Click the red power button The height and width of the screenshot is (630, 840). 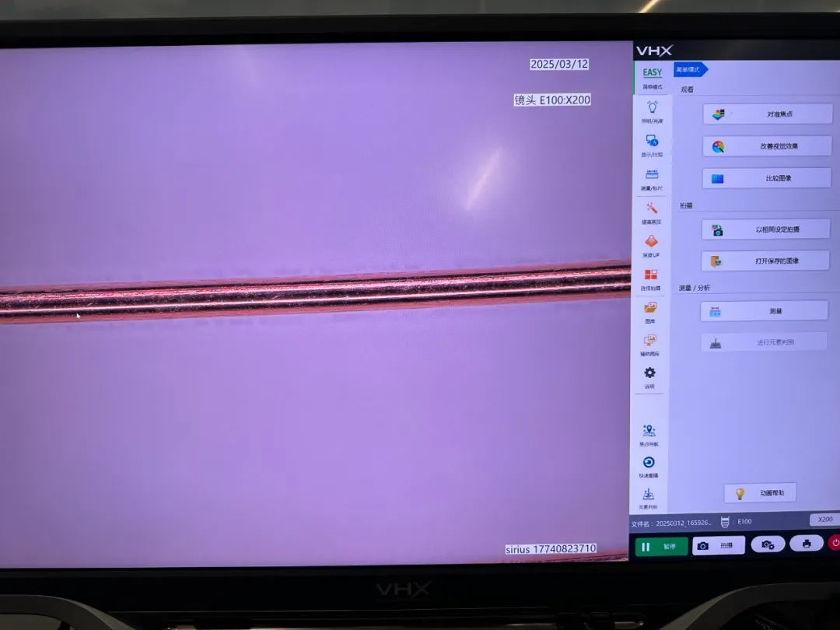[835, 543]
